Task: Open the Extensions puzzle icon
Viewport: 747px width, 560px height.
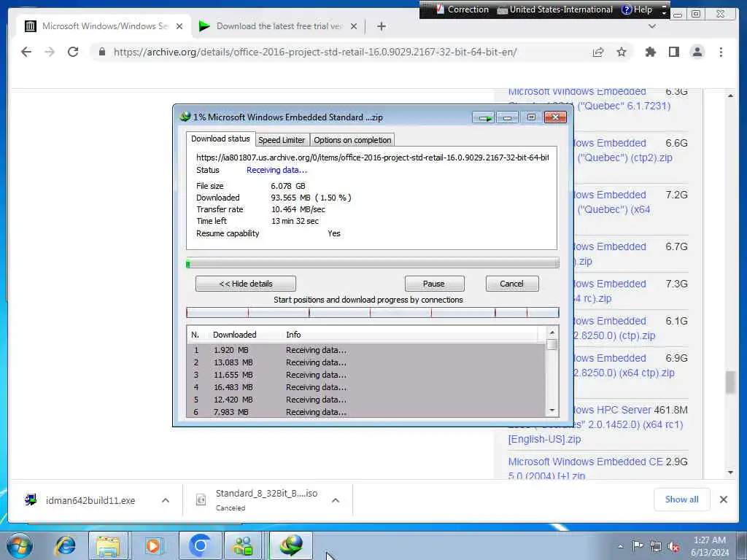Action: click(x=650, y=52)
